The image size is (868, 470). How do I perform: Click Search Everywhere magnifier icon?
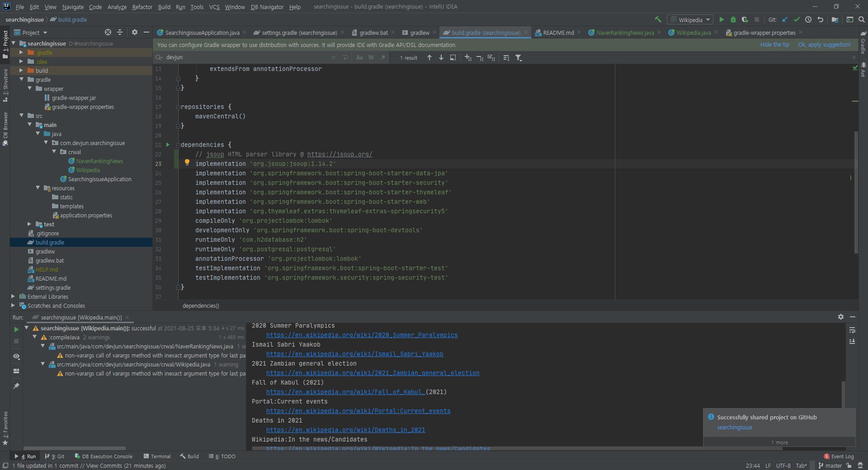pos(862,19)
